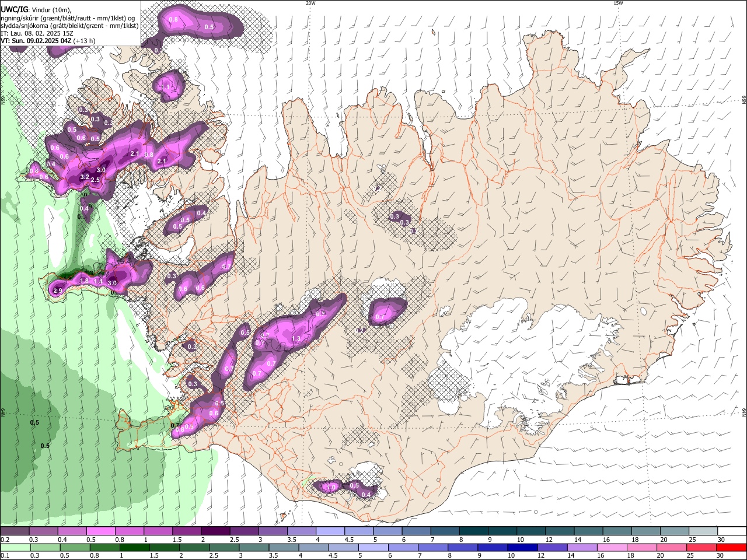The height and width of the screenshot is (560, 747).
Task: Select the 2–2.5 swatch in rain scale
Action: click(194, 547)
